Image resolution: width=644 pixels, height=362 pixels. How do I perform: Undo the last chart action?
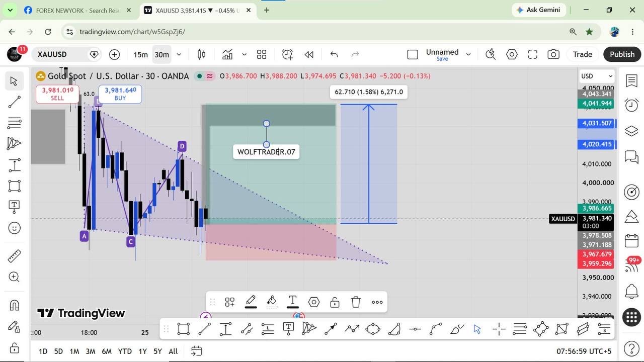tap(334, 54)
